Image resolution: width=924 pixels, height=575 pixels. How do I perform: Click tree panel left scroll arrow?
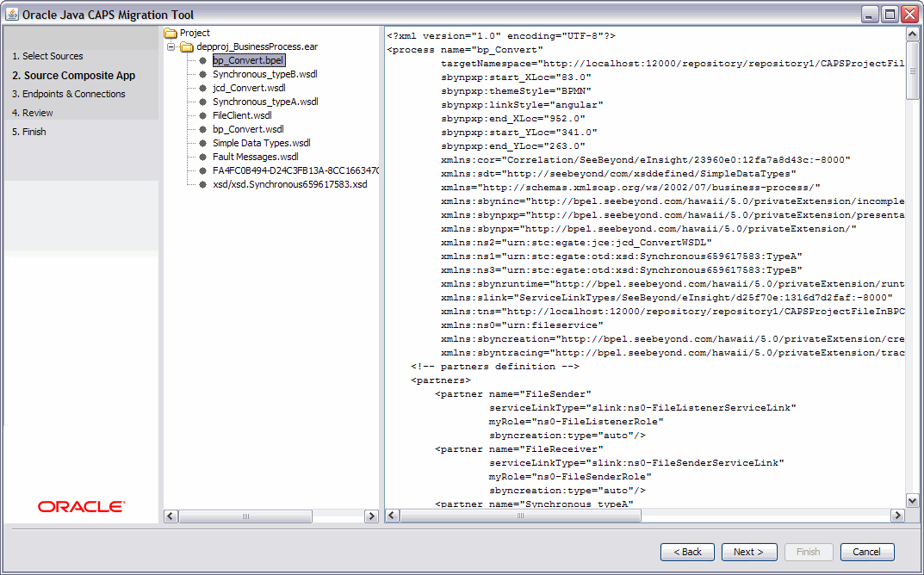point(171,516)
